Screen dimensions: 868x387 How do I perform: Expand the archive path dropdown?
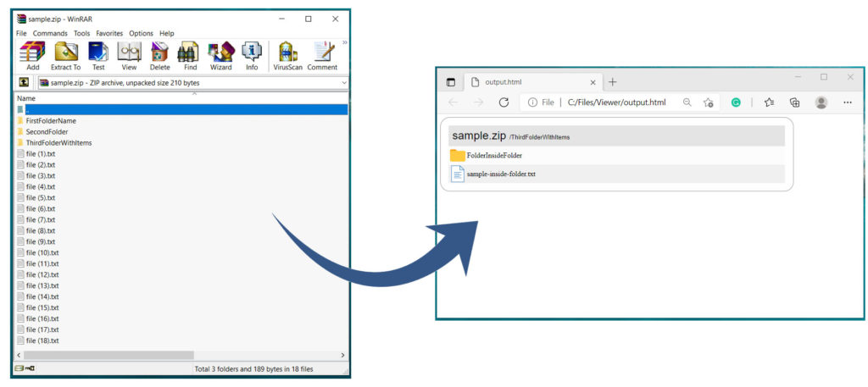(344, 83)
